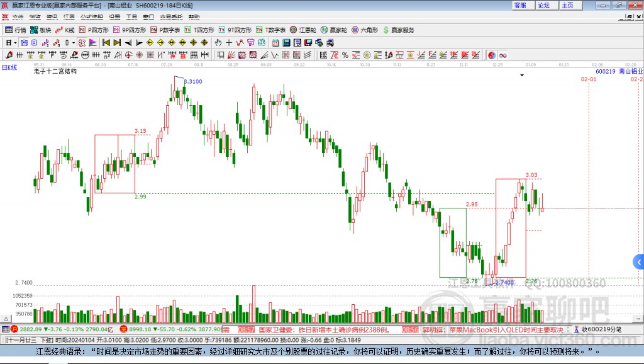
Task: Click the black left arrow icon
Action: pos(128,43)
